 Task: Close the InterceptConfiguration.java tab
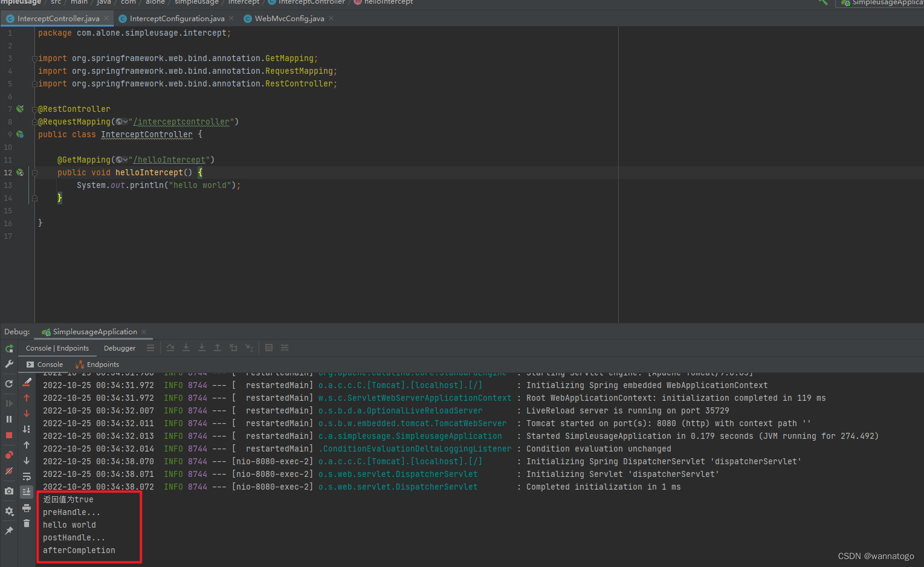coord(231,19)
